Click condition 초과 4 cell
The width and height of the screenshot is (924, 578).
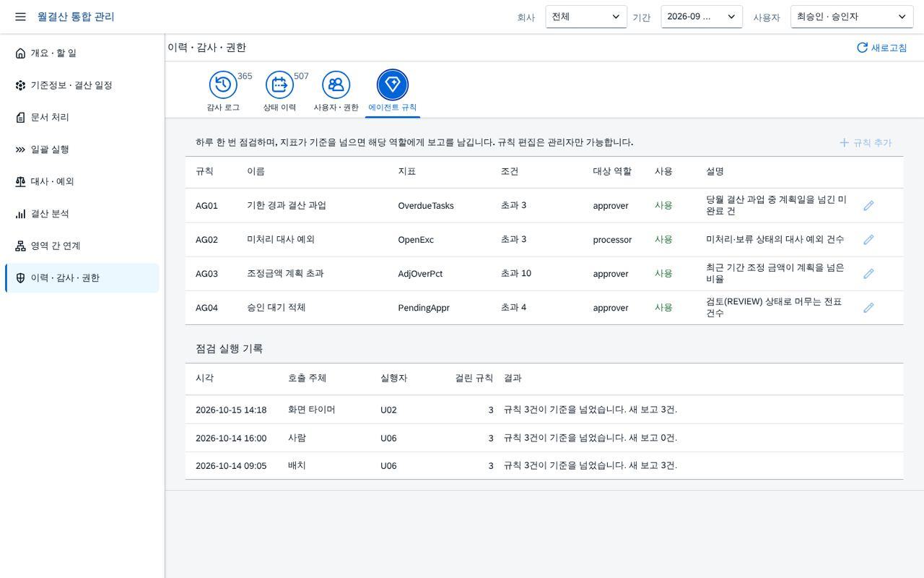tap(514, 307)
